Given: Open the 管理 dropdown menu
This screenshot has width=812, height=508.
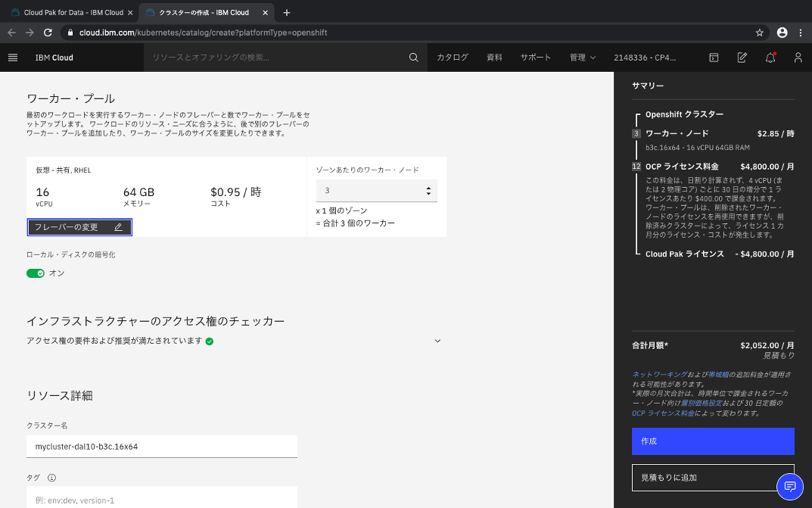Looking at the screenshot, I should [x=583, y=58].
